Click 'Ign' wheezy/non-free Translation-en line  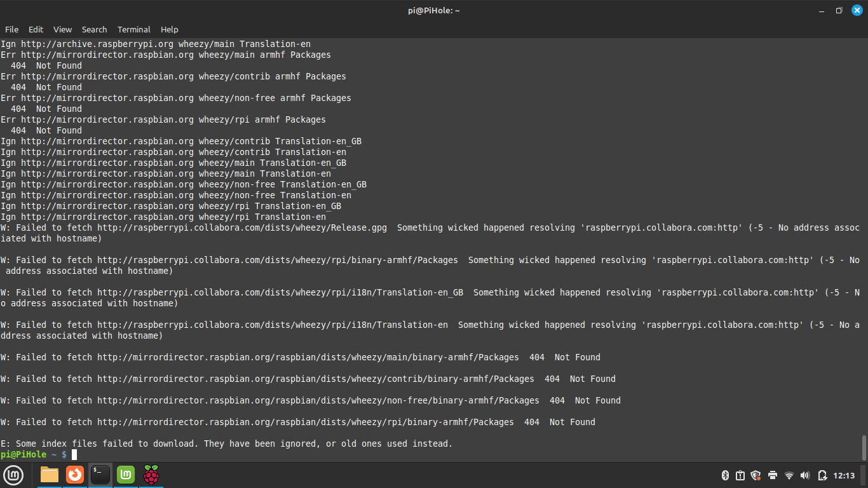175,195
